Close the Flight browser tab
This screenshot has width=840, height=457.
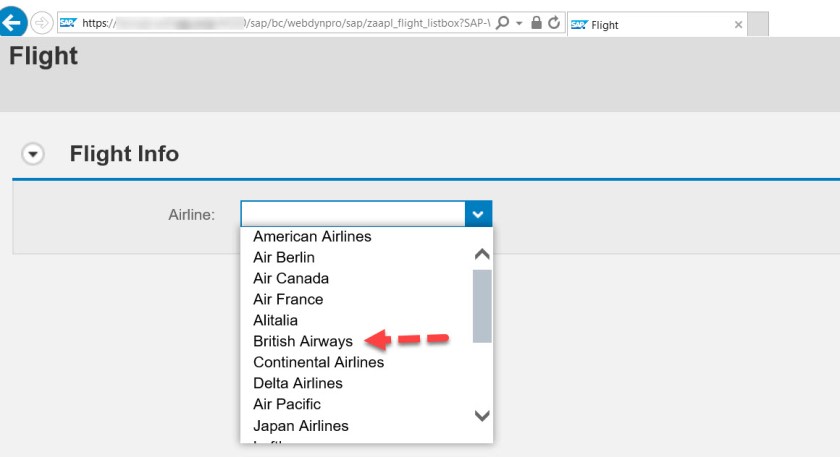coord(739,25)
